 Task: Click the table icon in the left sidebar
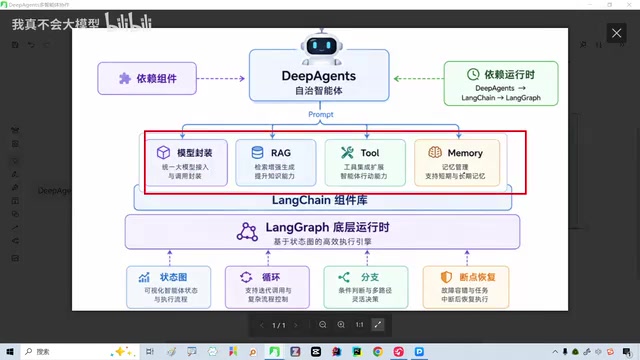[x=15, y=200]
